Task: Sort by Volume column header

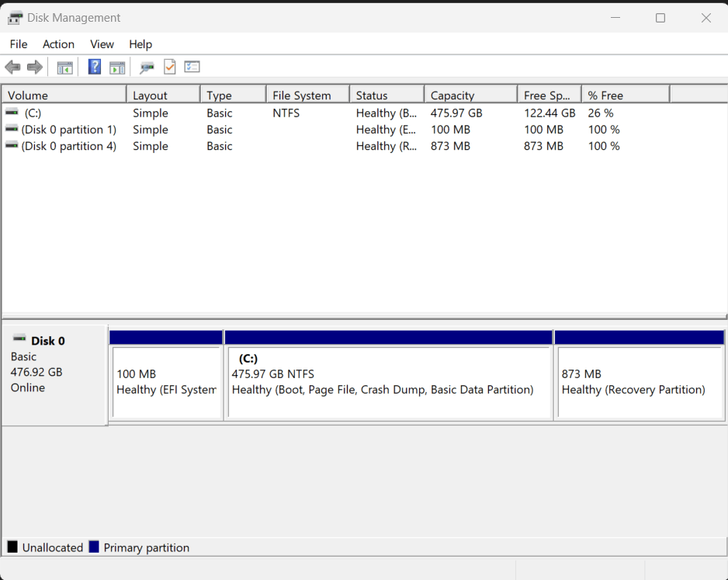Action: [x=64, y=96]
